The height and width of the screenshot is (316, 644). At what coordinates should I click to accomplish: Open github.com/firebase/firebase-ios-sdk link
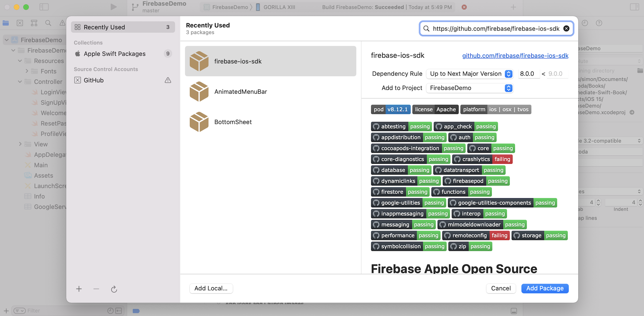[515, 56]
